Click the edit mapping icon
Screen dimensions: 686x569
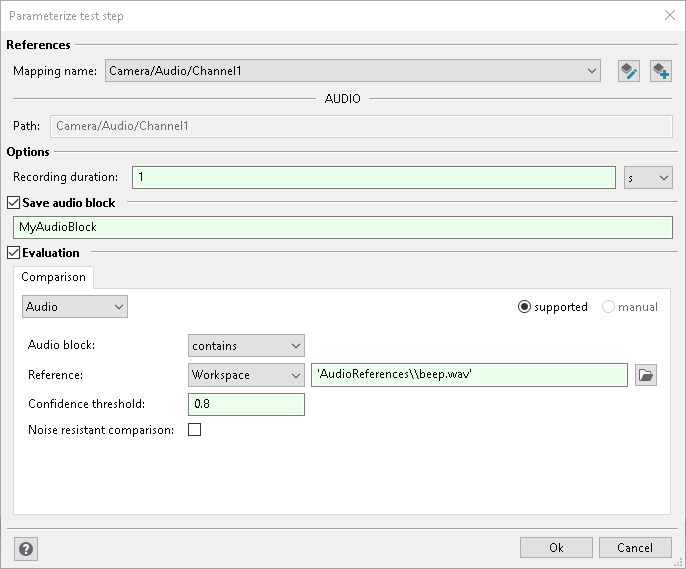[629, 71]
